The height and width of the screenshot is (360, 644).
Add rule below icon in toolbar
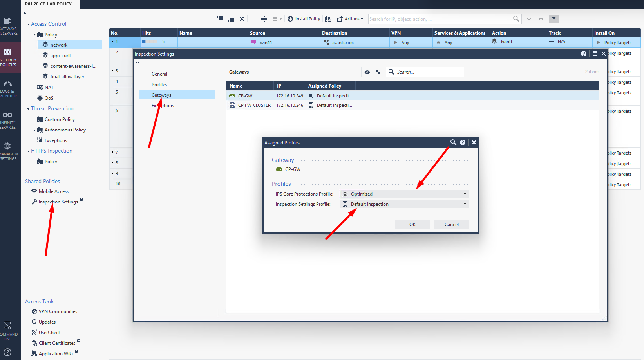[x=231, y=19]
